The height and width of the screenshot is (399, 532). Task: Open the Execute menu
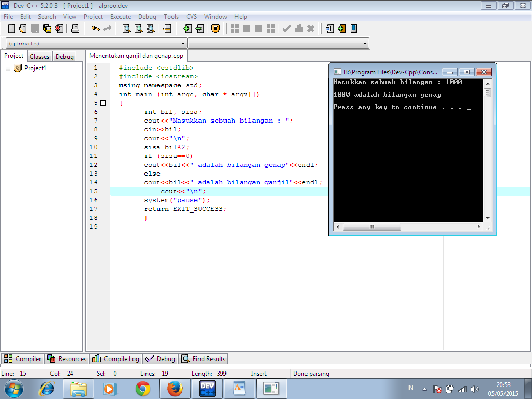(x=121, y=17)
